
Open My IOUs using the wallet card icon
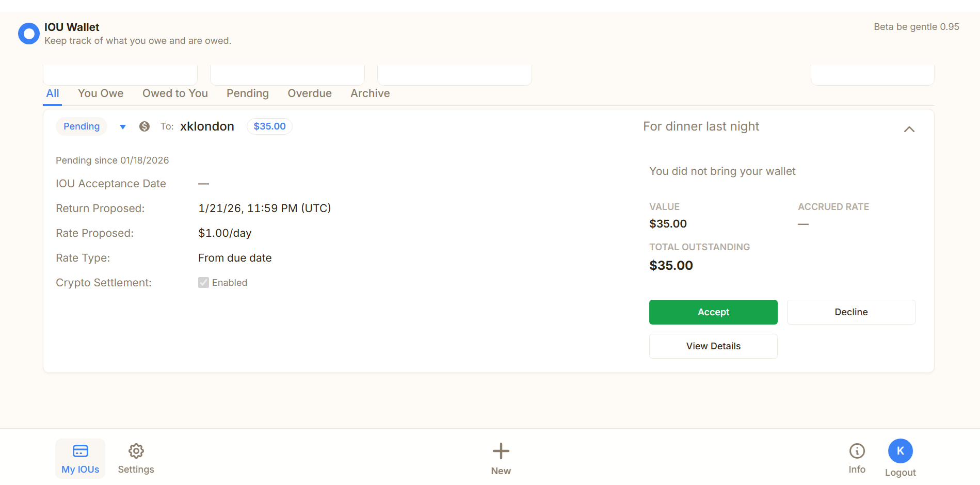click(80, 450)
